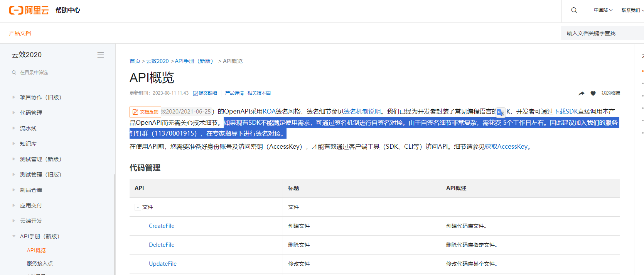Open the 签名机制说明 link
Screen dimensions: 644x275
coord(362,111)
